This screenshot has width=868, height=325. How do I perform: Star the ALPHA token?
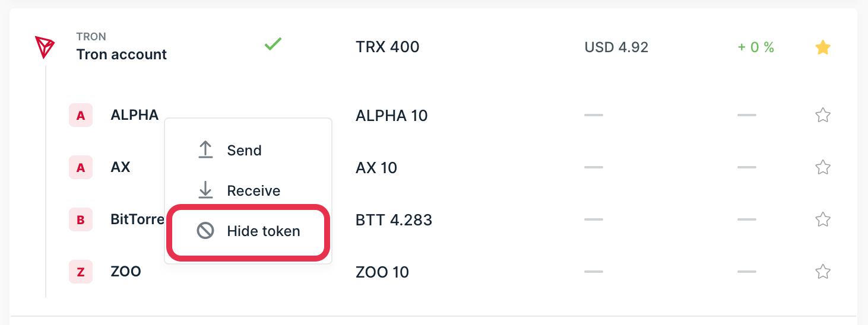822,115
